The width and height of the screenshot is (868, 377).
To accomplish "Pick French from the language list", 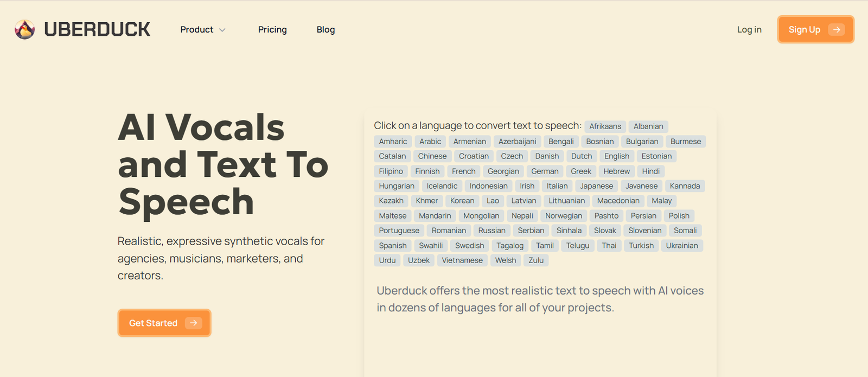I will pos(463,171).
